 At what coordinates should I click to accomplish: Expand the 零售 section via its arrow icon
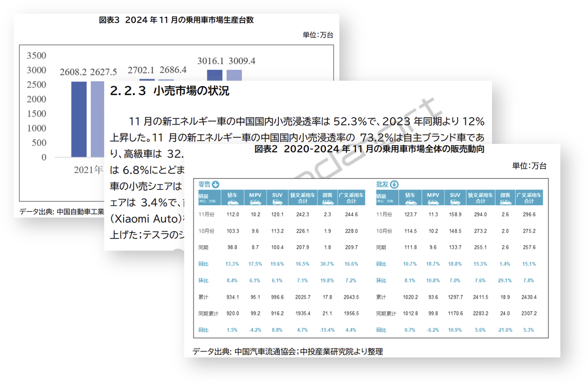point(216,184)
